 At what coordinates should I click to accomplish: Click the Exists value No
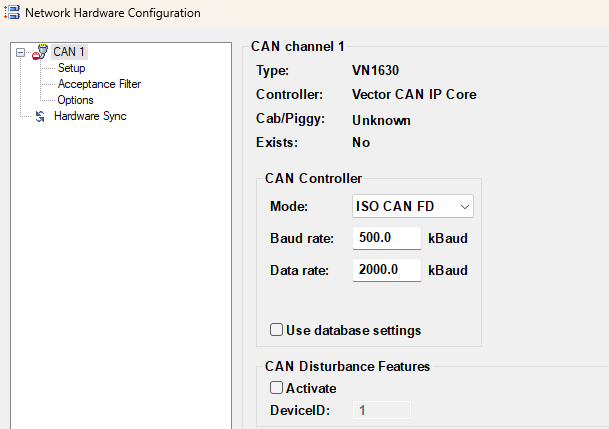[x=361, y=142]
